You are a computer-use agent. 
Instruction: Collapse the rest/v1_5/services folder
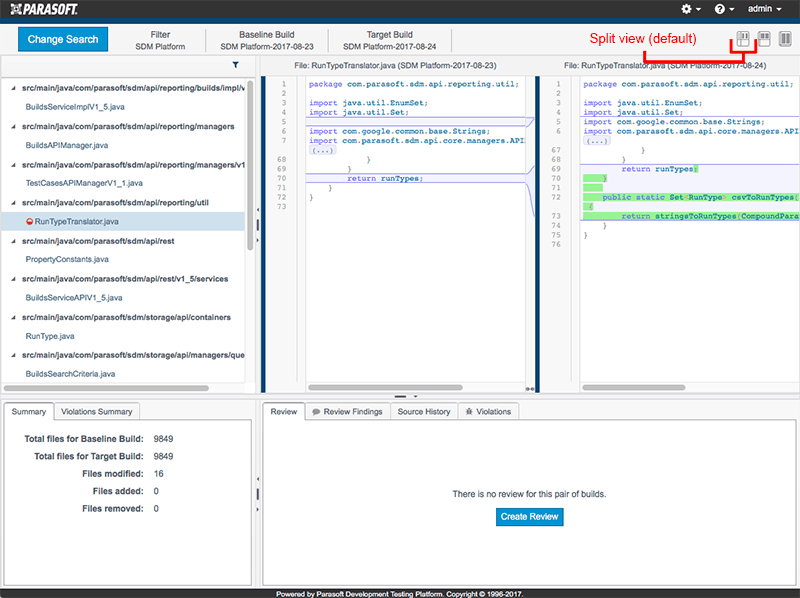13,279
